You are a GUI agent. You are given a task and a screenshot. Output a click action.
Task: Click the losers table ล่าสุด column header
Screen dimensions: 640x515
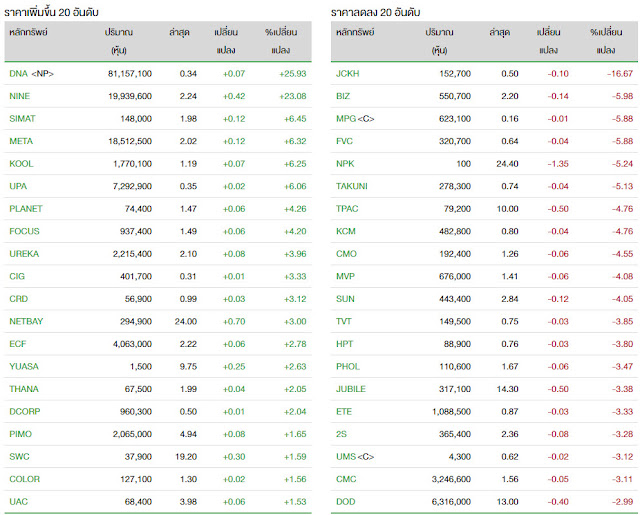tap(500, 32)
